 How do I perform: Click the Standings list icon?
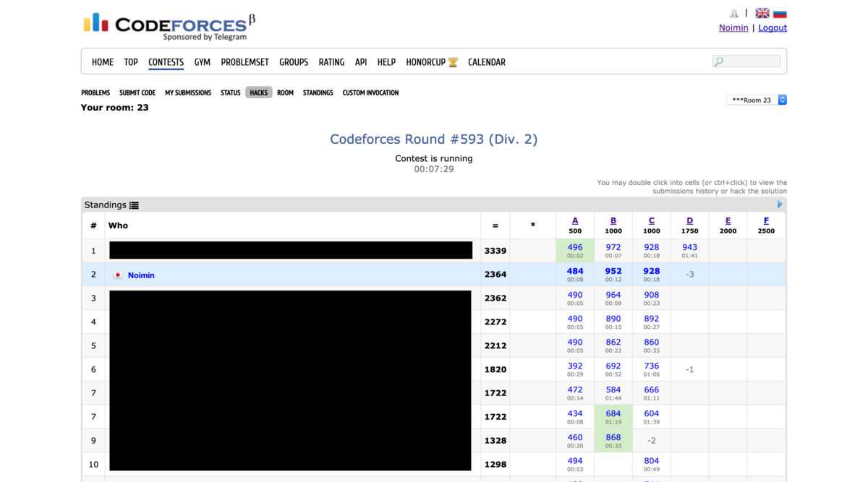coord(134,205)
